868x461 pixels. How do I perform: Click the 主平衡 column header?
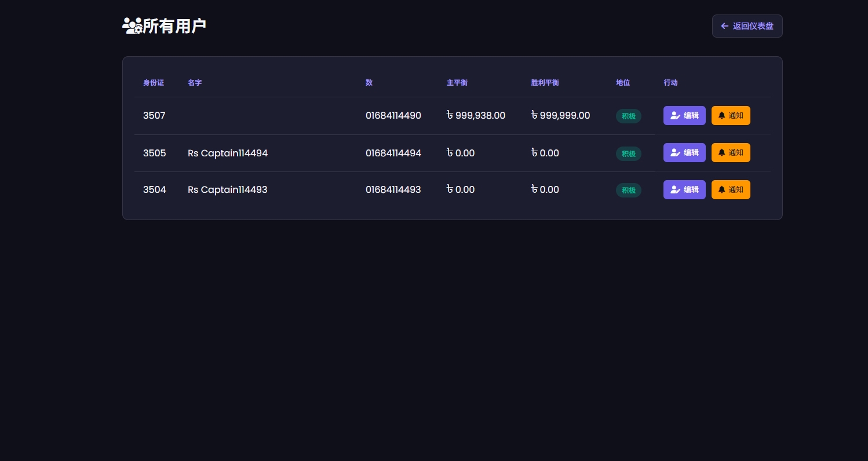pos(457,83)
